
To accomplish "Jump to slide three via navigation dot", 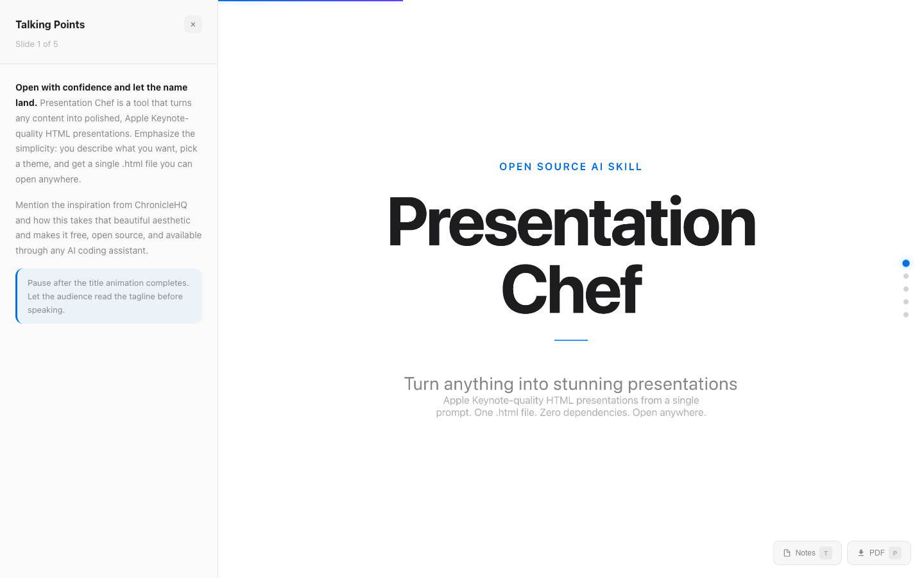I will click(906, 289).
